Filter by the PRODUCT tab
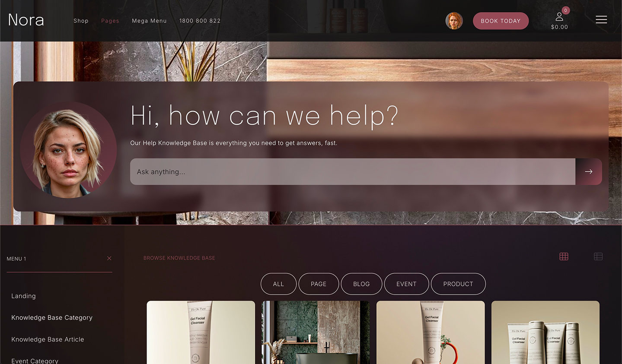 point(458,284)
